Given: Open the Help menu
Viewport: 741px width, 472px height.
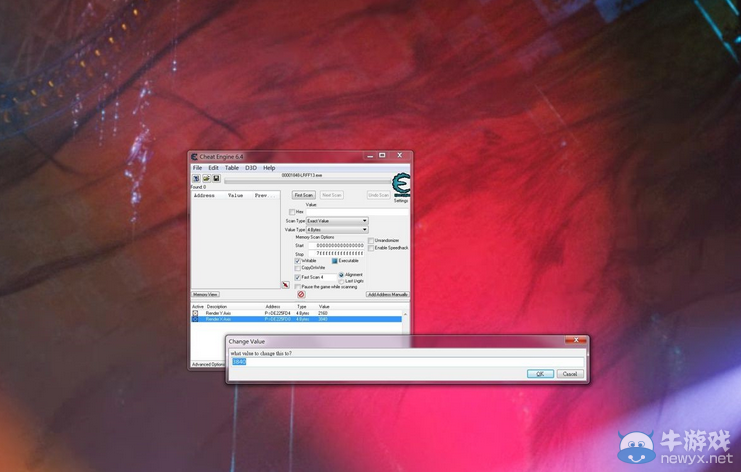Looking at the screenshot, I should click(x=269, y=168).
